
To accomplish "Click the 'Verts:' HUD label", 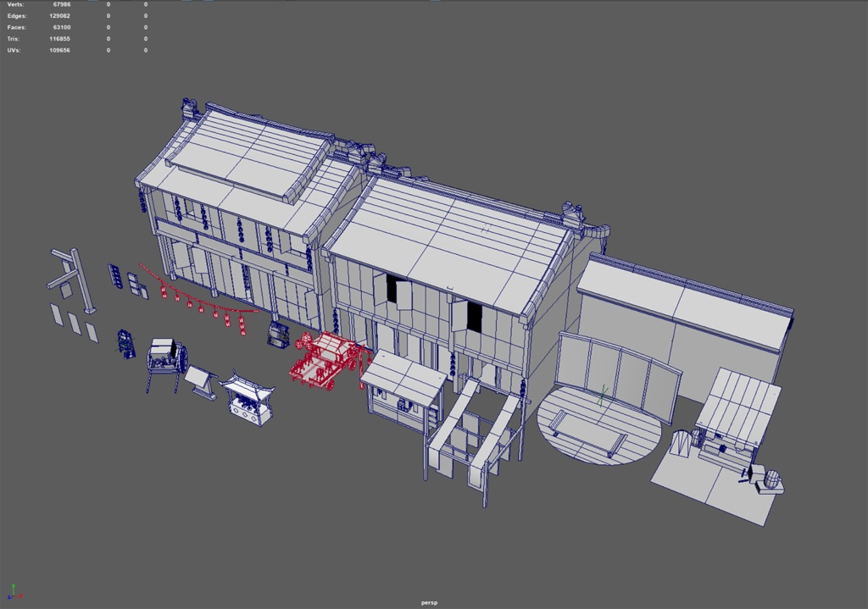I will 15,4.
